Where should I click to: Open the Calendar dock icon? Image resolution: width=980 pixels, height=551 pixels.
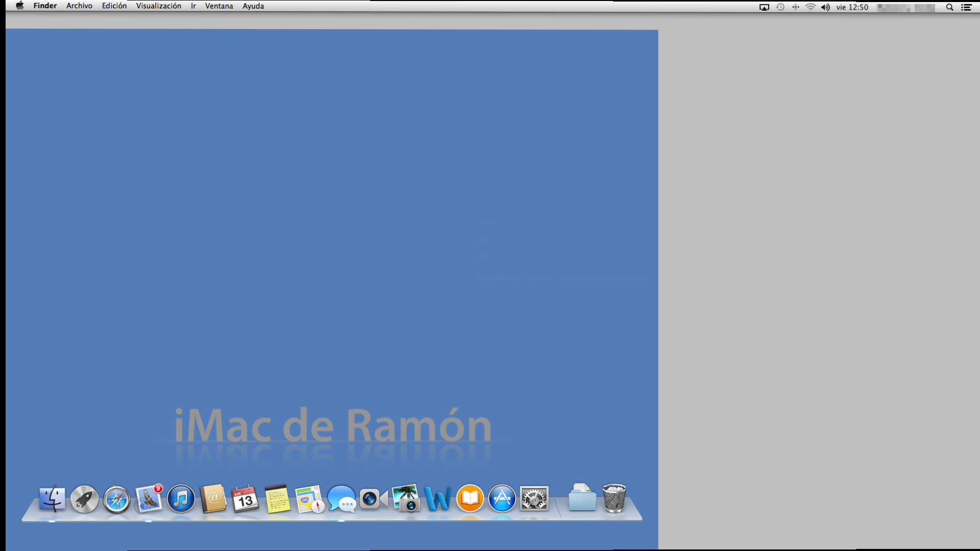click(245, 499)
